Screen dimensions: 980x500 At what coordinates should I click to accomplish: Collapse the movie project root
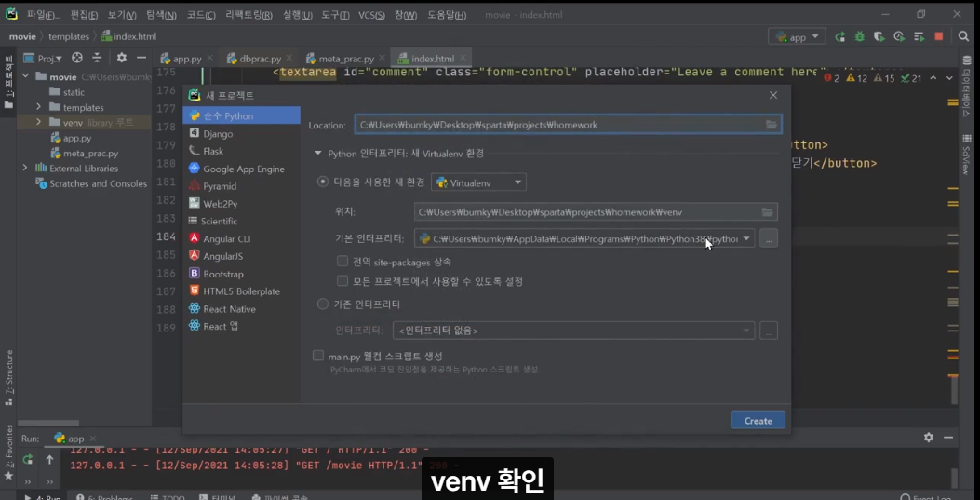coord(26,77)
